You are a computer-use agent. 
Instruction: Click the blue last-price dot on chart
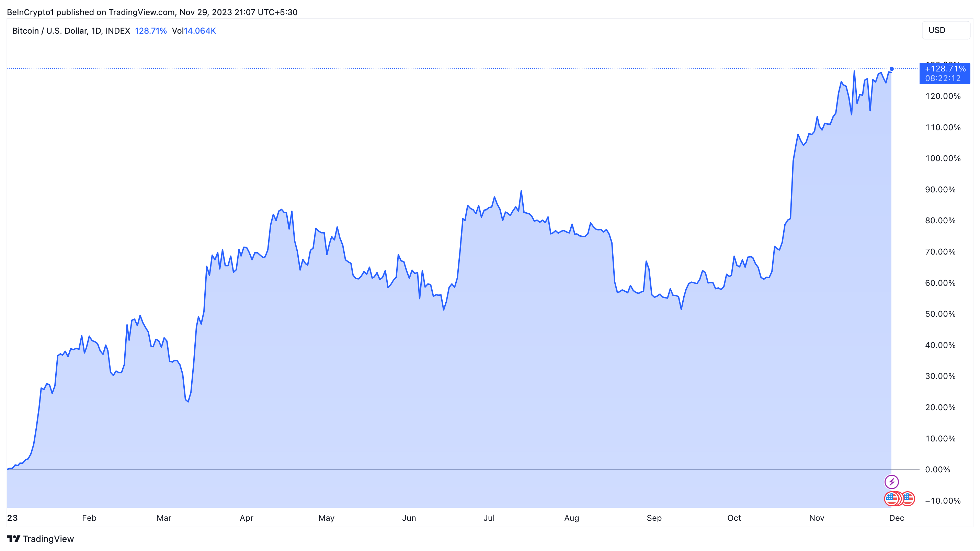click(x=892, y=69)
